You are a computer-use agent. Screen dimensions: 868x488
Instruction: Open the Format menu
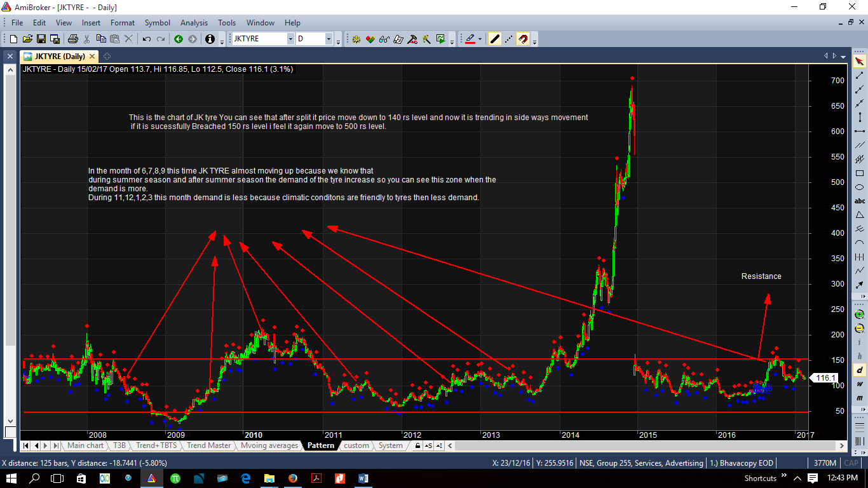(123, 22)
